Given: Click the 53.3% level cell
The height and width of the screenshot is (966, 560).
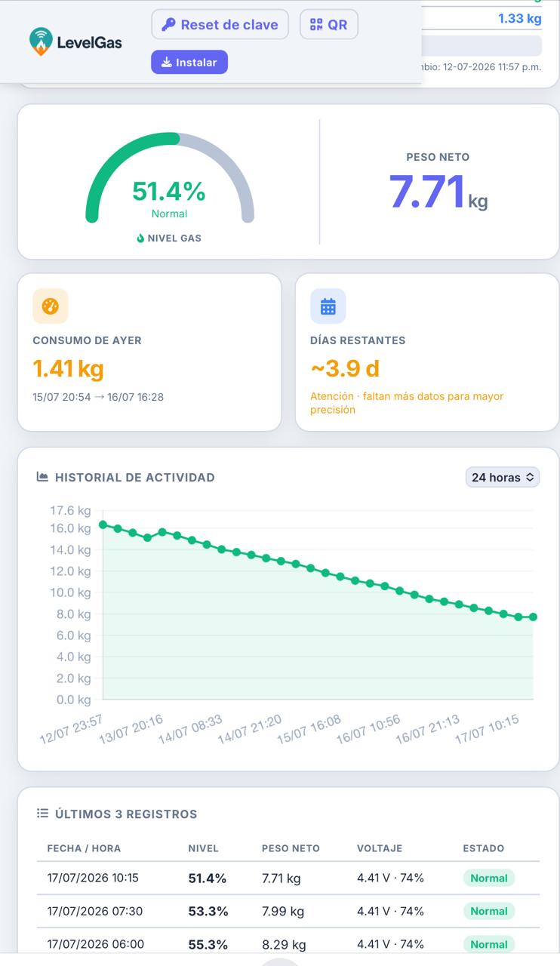Looking at the screenshot, I should [x=208, y=912].
